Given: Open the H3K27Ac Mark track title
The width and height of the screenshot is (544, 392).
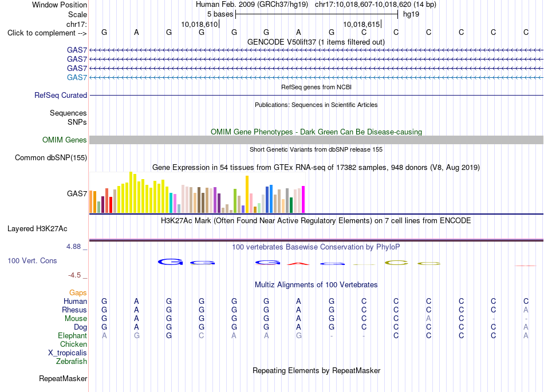Looking at the screenshot, I should [x=316, y=221].
